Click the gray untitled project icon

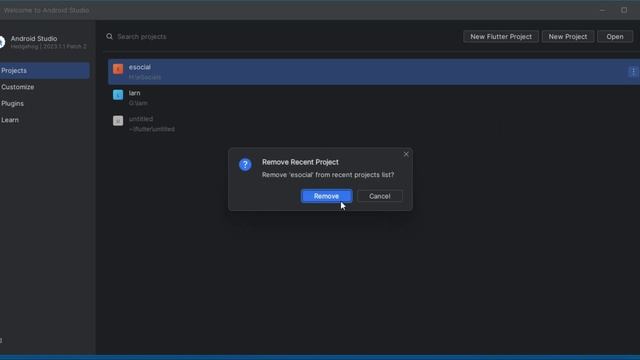[118, 121]
